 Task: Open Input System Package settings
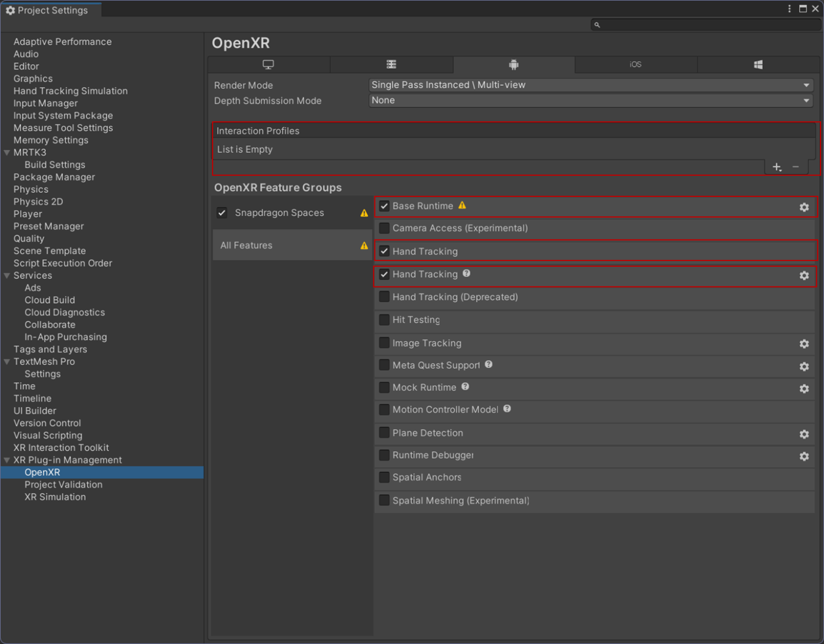pos(63,116)
